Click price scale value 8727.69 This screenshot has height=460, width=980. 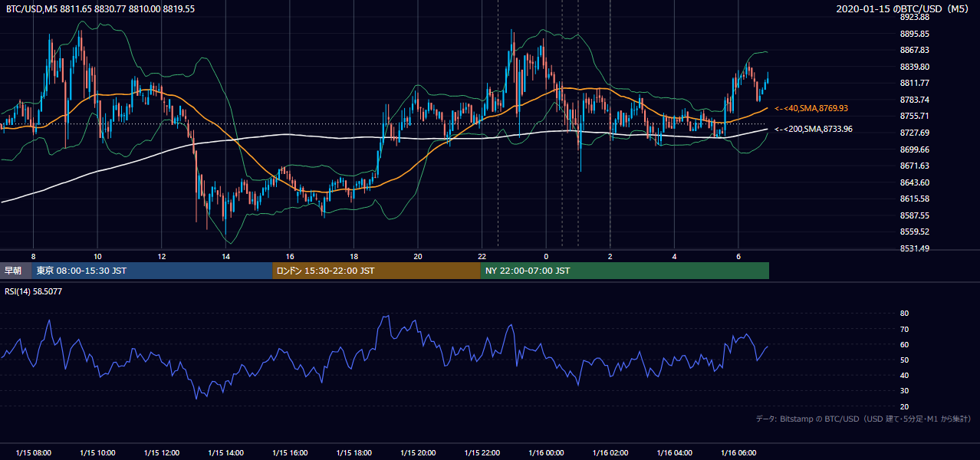[914, 133]
